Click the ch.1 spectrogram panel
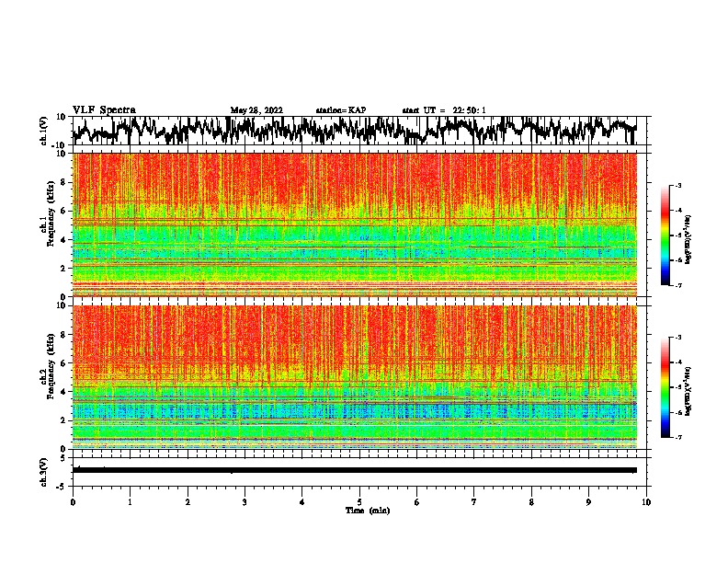The width and height of the screenshot is (728, 563). (x=354, y=224)
